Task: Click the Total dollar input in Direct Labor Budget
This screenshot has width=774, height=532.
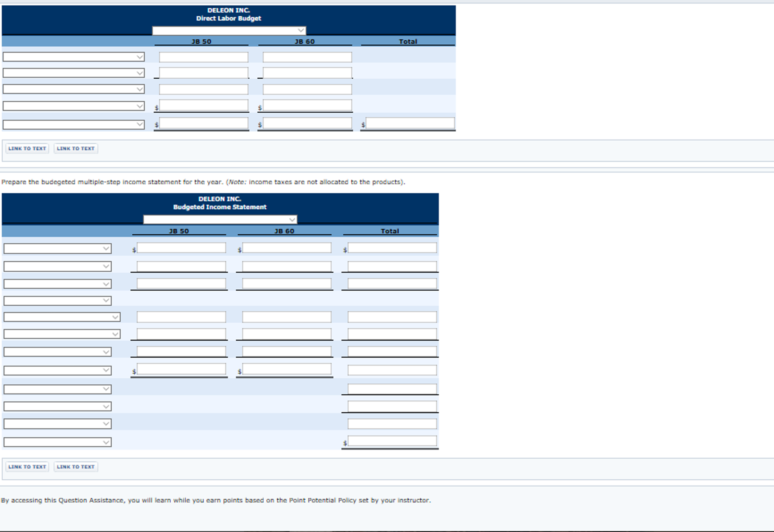Action: (410, 123)
